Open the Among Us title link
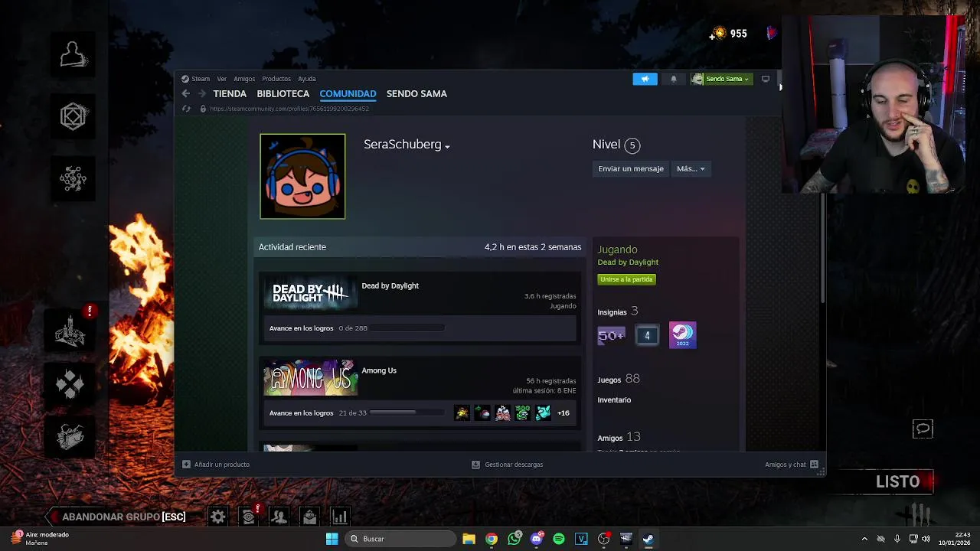 379,370
